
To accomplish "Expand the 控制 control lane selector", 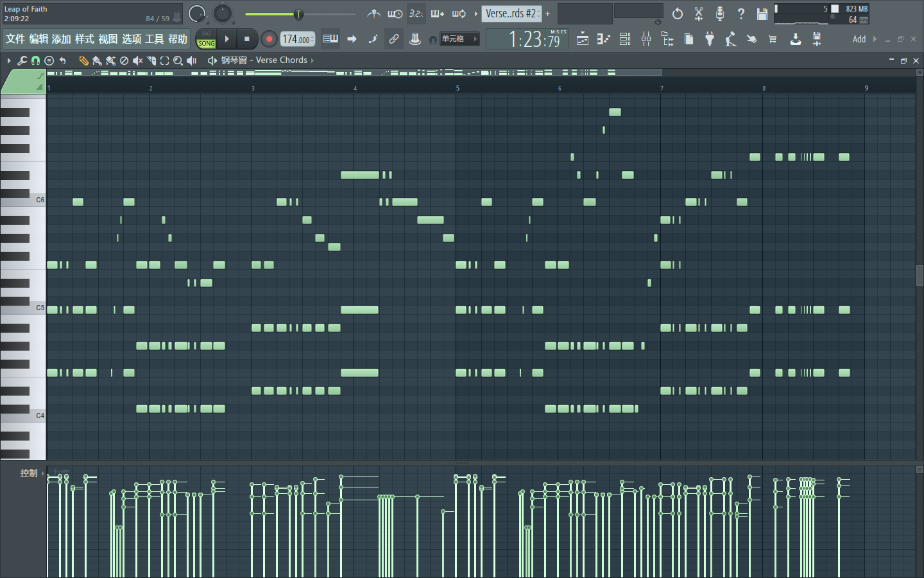I will 42,473.
